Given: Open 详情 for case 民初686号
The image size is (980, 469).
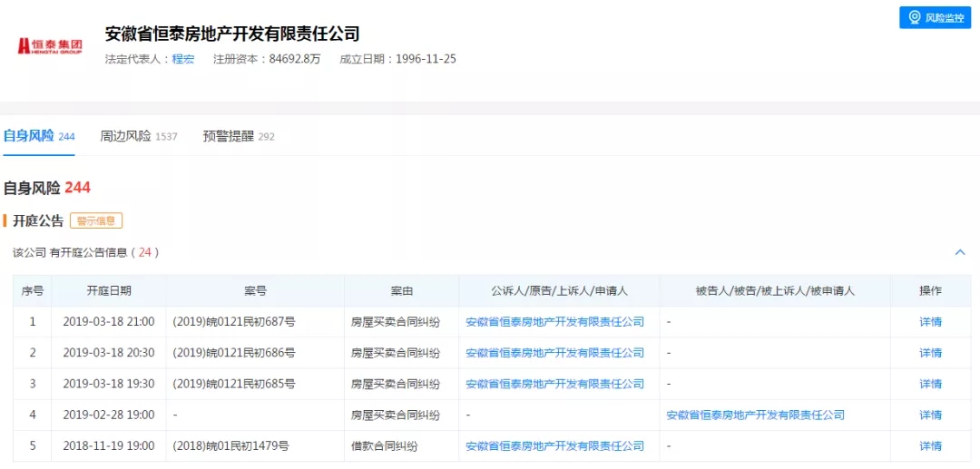Looking at the screenshot, I should 931,353.
